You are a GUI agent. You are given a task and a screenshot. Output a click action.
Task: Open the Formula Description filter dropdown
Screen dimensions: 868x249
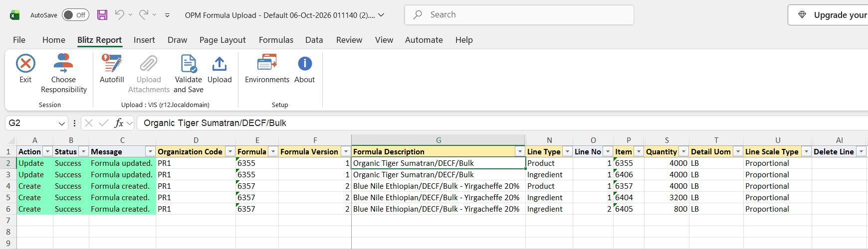click(x=520, y=151)
